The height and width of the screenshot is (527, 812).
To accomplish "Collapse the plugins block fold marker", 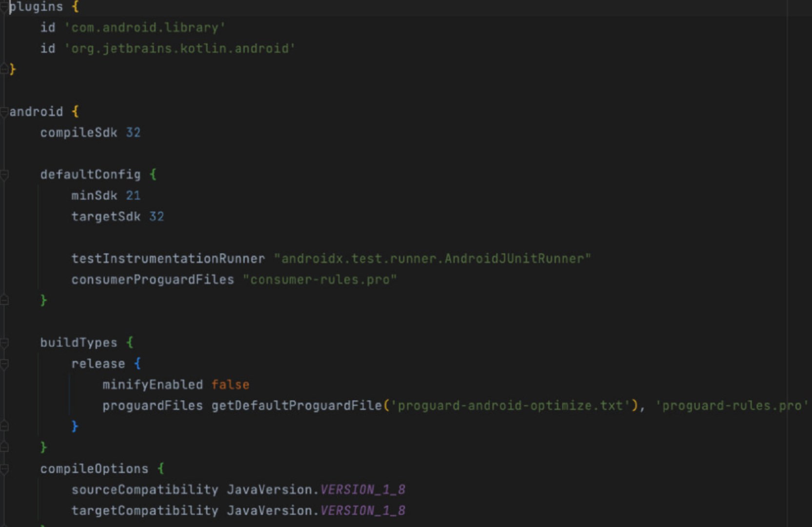I will pos(4,7).
